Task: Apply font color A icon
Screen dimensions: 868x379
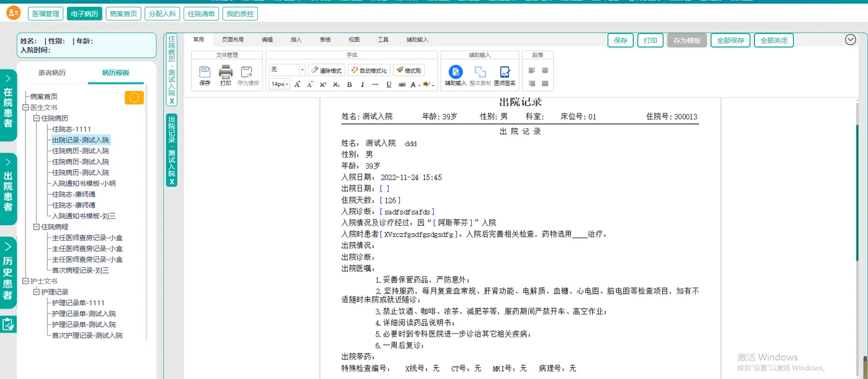Action: click(x=412, y=84)
